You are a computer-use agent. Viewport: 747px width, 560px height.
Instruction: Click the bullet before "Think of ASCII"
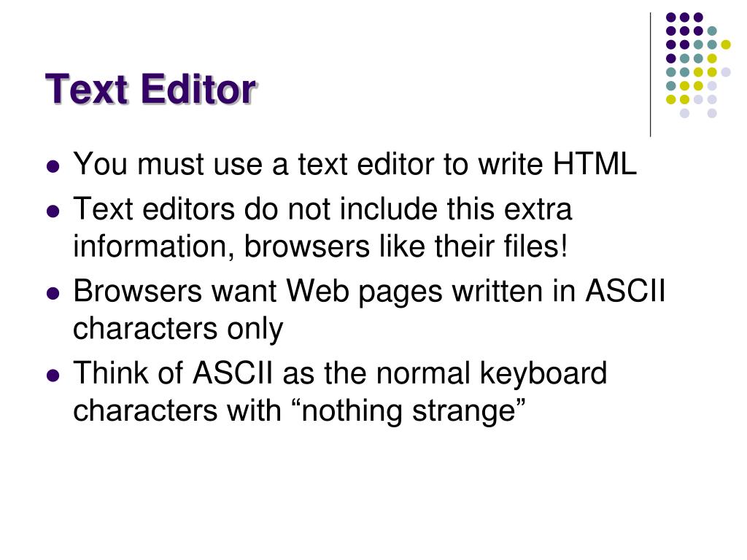point(53,376)
